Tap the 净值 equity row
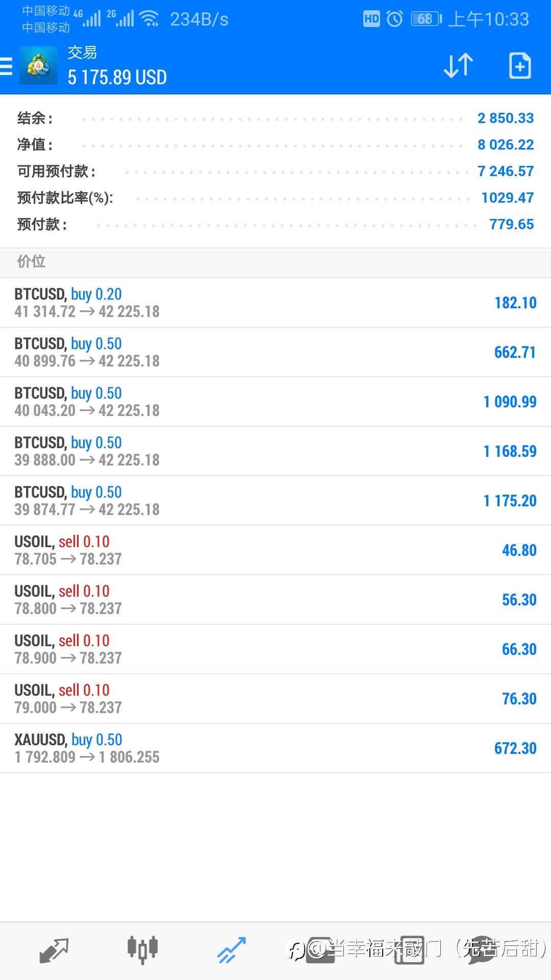Screen dimensions: 551x980 pyautogui.click(x=275, y=145)
